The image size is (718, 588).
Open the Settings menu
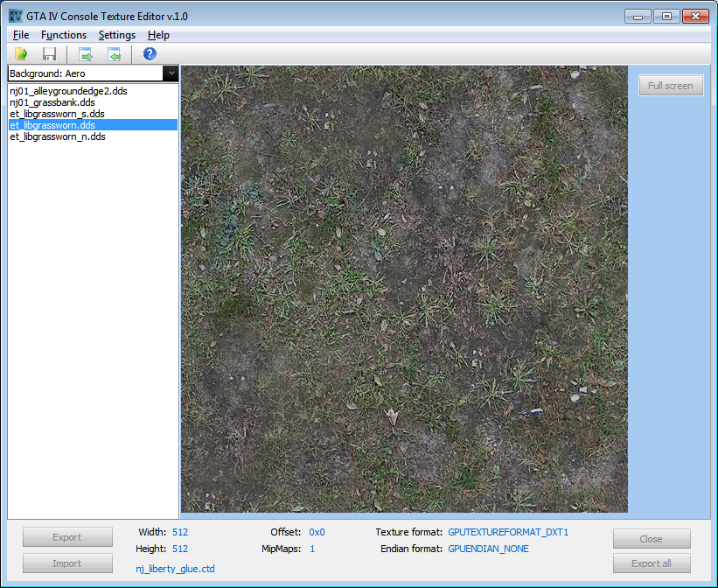pyautogui.click(x=117, y=35)
